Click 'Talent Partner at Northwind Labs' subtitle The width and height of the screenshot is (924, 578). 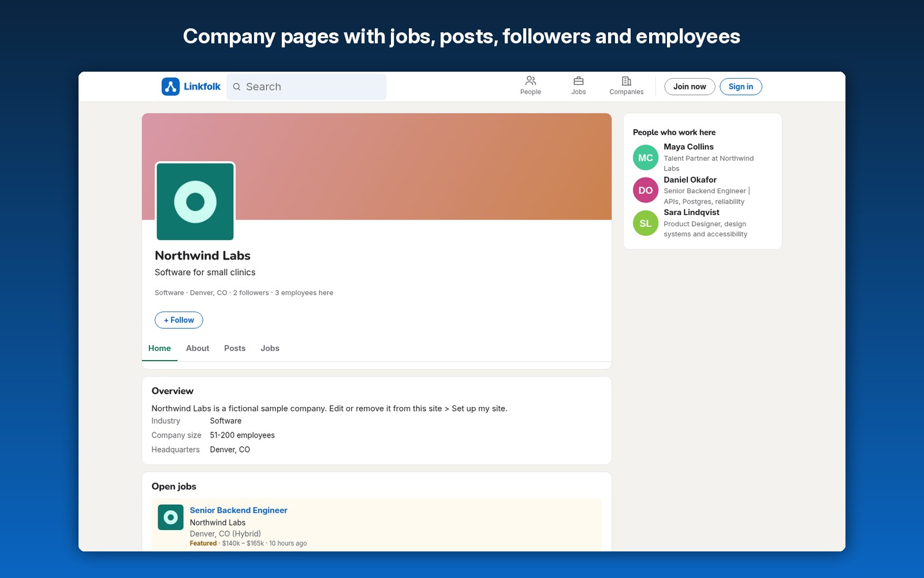click(x=709, y=164)
